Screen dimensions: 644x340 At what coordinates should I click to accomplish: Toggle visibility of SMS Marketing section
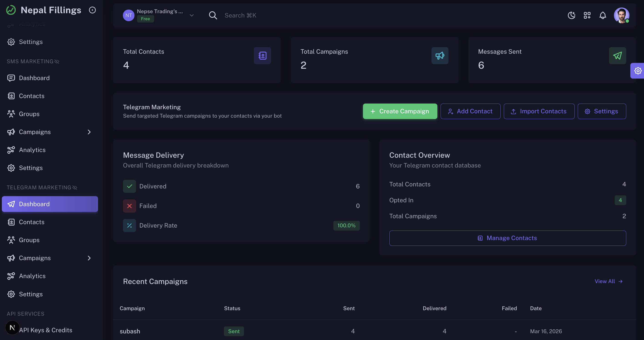pos(57,61)
